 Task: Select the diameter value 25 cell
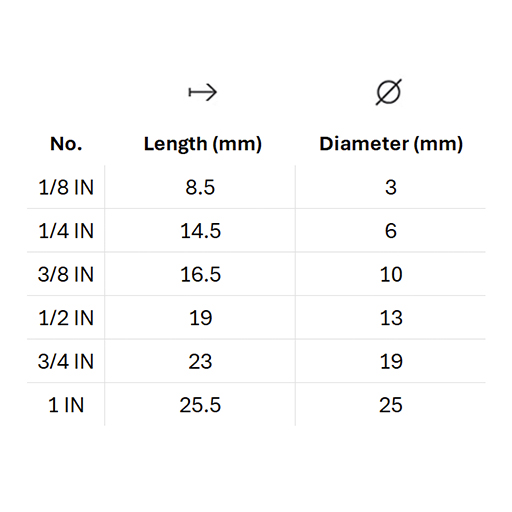tap(391, 405)
